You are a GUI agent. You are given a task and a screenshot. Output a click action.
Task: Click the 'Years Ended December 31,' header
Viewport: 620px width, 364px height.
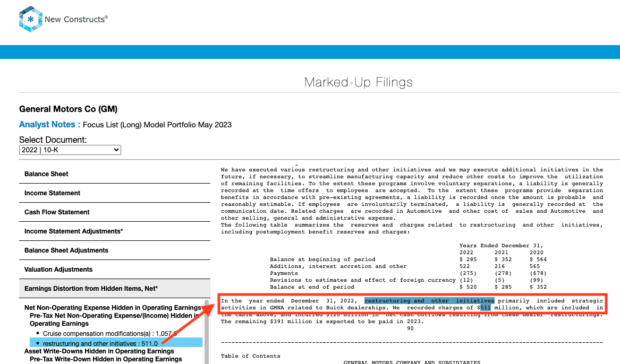click(x=502, y=246)
